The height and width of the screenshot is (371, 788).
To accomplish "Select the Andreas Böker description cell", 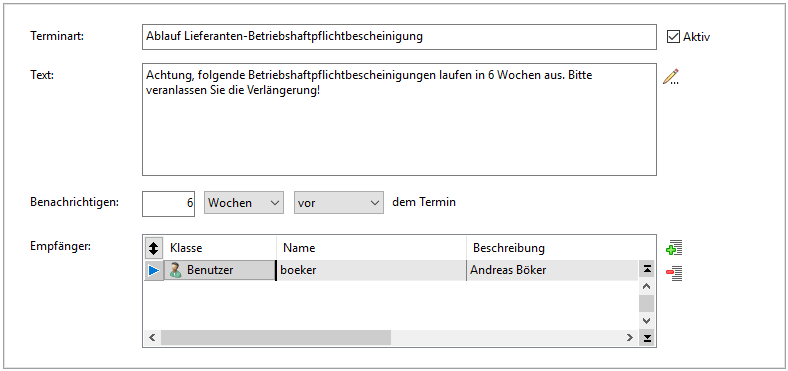I will click(x=553, y=270).
